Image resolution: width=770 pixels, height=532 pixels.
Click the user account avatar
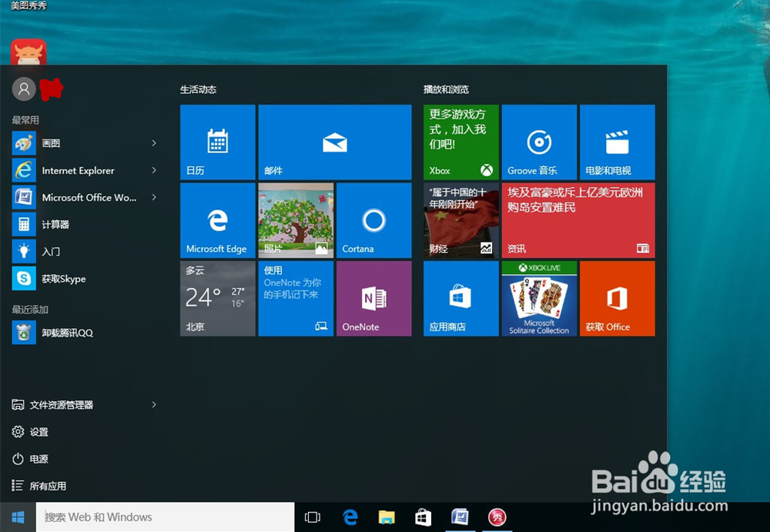pos(24,89)
